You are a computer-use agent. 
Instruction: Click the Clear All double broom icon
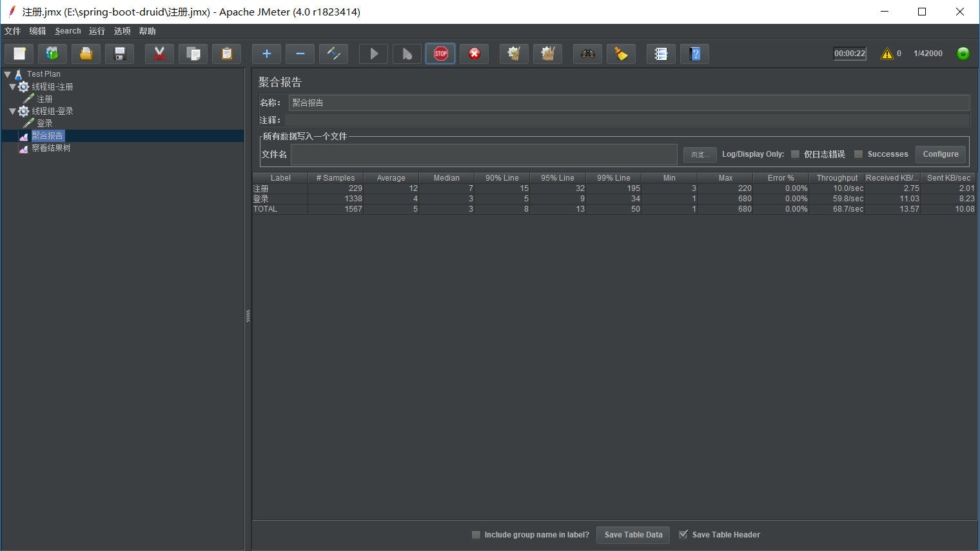[x=548, y=54]
